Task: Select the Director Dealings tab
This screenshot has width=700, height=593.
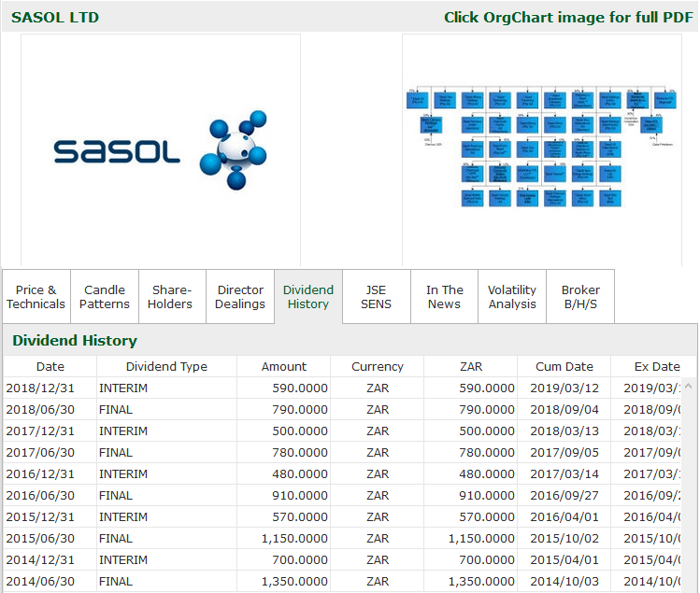Action: point(240,296)
